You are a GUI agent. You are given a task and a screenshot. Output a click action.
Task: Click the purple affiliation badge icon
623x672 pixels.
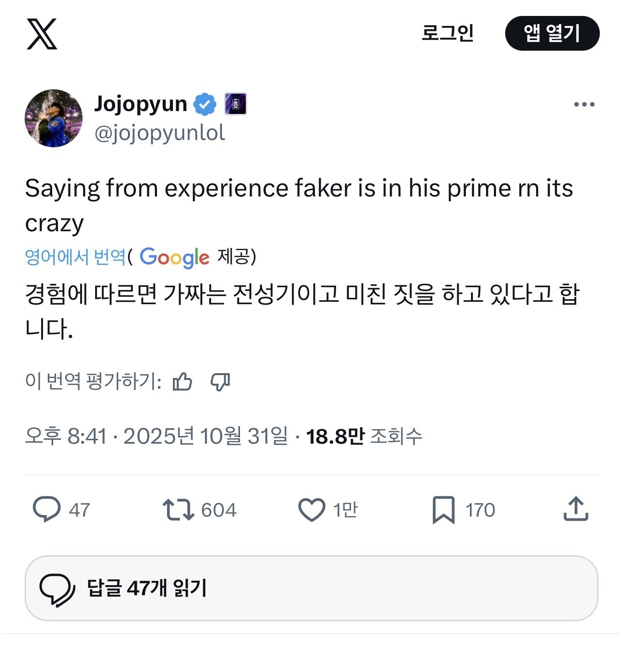(236, 104)
